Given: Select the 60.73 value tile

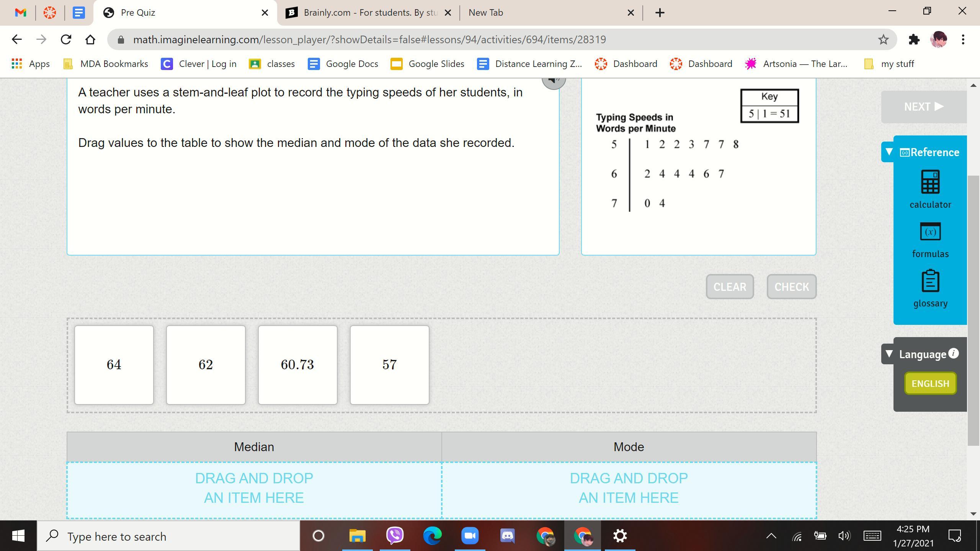Looking at the screenshot, I should 297,365.
